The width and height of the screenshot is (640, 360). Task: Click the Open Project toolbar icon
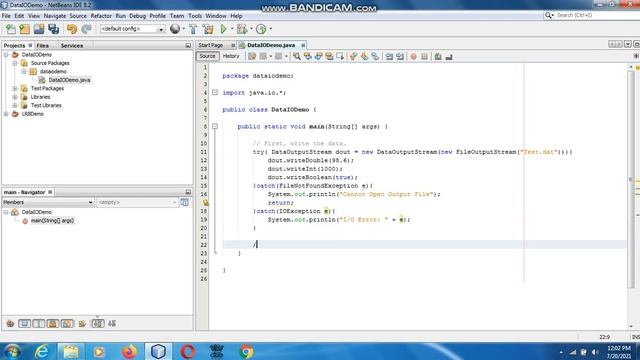click(39, 29)
